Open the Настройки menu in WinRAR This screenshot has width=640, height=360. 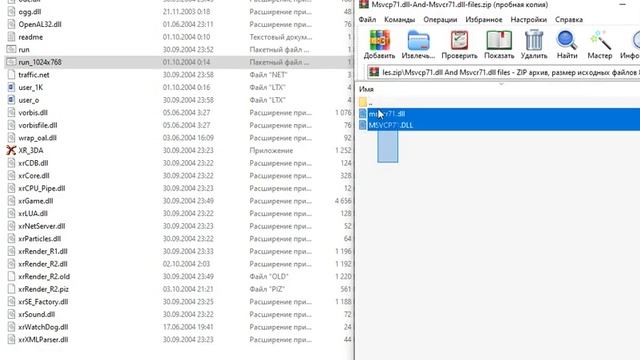529,20
